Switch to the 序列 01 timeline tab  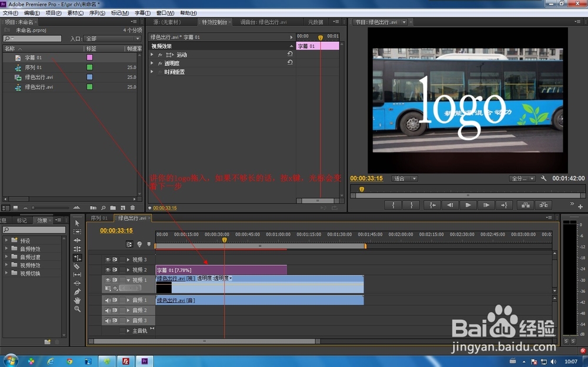click(x=99, y=218)
